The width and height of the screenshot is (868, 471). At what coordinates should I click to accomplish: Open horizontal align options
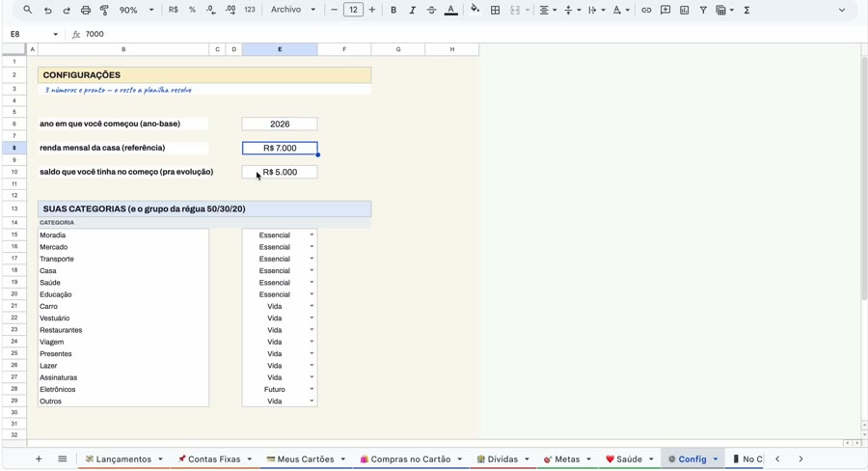point(548,10)
